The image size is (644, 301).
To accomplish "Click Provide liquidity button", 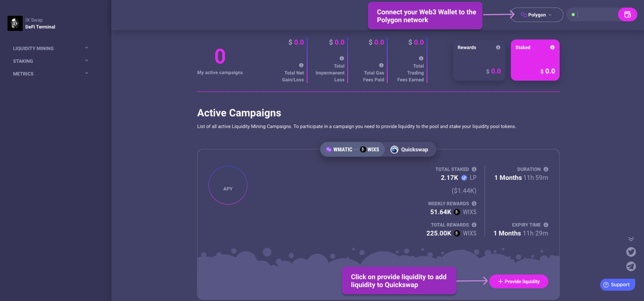I will click(519, 281).
